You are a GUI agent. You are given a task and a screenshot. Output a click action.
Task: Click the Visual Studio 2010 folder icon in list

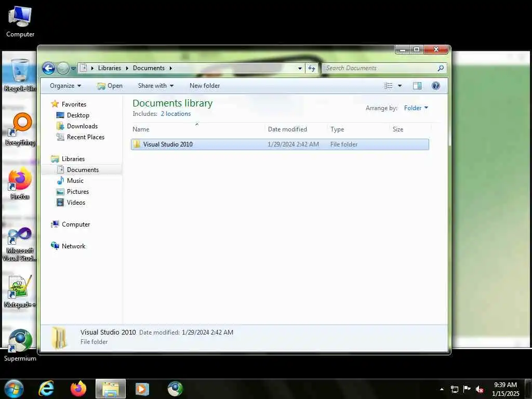[x=137, y=144]
